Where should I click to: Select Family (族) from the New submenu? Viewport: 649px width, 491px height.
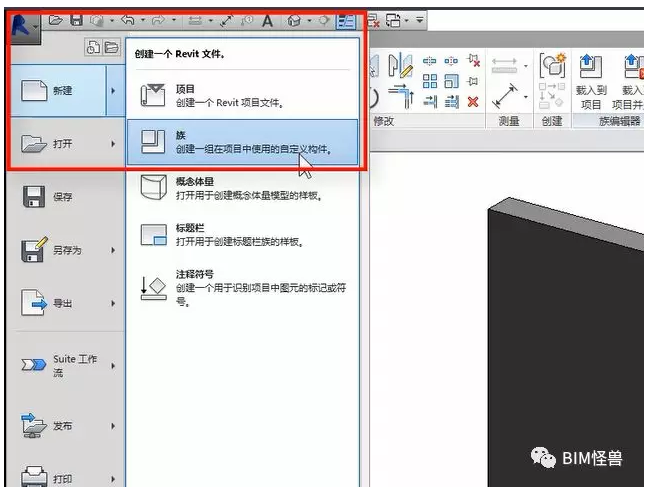click(x=241, y=141)
